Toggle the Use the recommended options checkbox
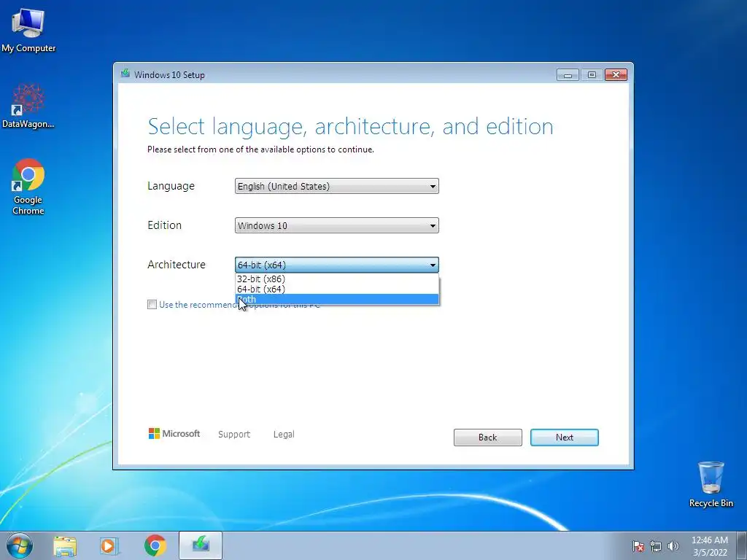This screenshot has width=747, height=560. [x=152, y=305]
